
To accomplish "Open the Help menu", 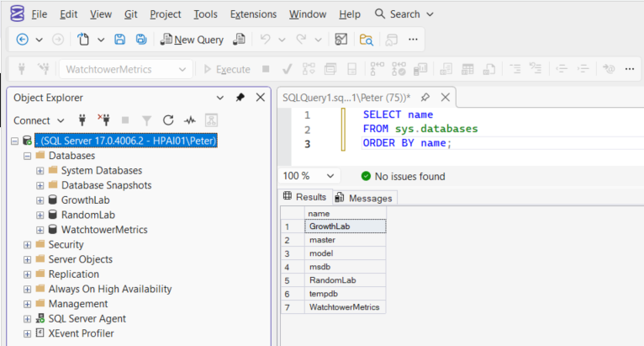I will click(x=350, y=14).
